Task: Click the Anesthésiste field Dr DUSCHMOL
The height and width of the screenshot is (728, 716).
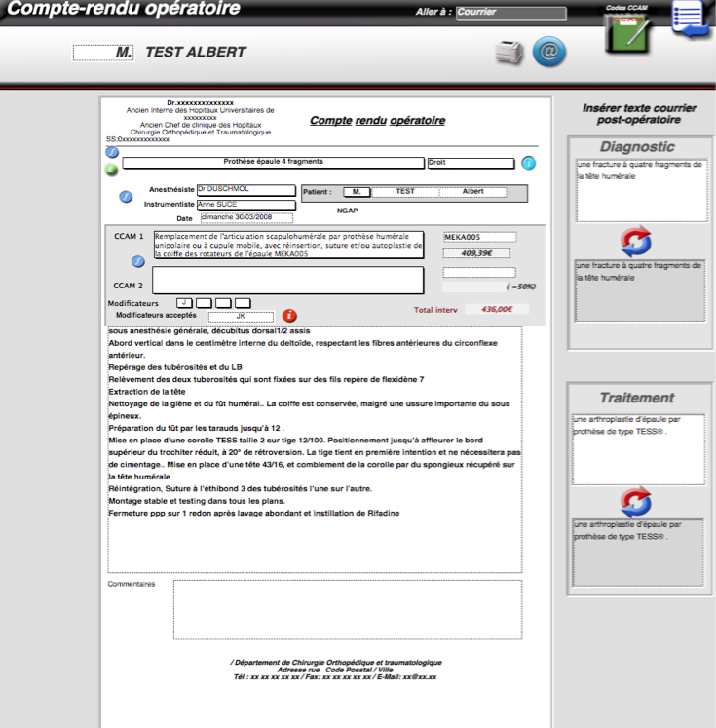Action: coord(246,190)
